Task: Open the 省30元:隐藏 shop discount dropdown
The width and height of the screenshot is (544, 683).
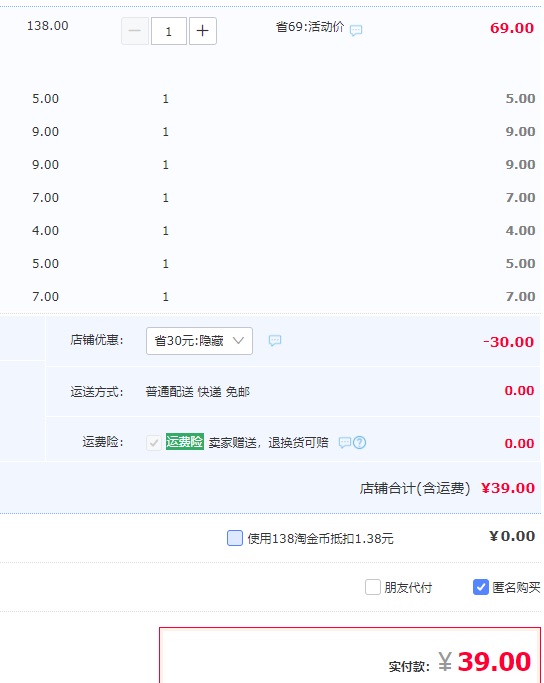Action: coord(199,341)
